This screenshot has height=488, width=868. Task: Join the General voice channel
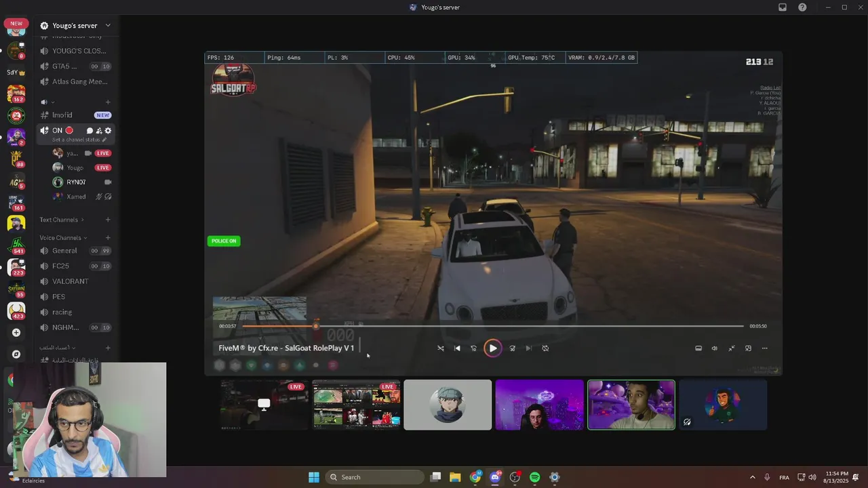pos(75,251)
